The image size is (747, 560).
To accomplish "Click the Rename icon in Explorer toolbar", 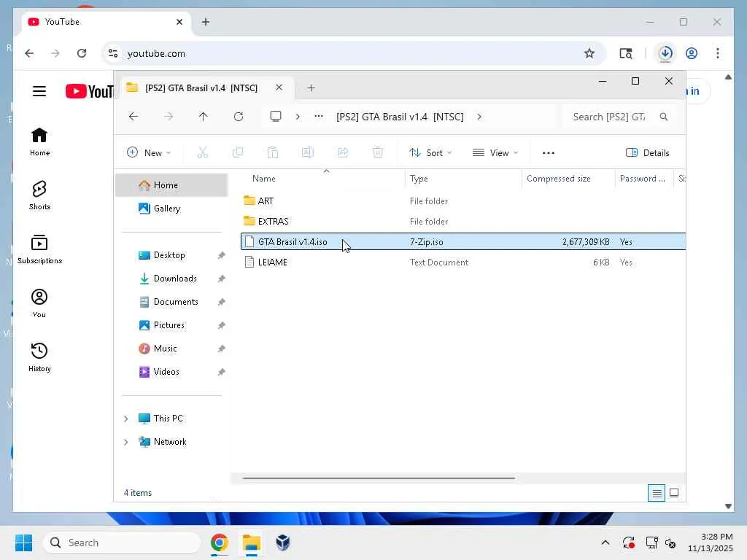I will coord(308,152).
